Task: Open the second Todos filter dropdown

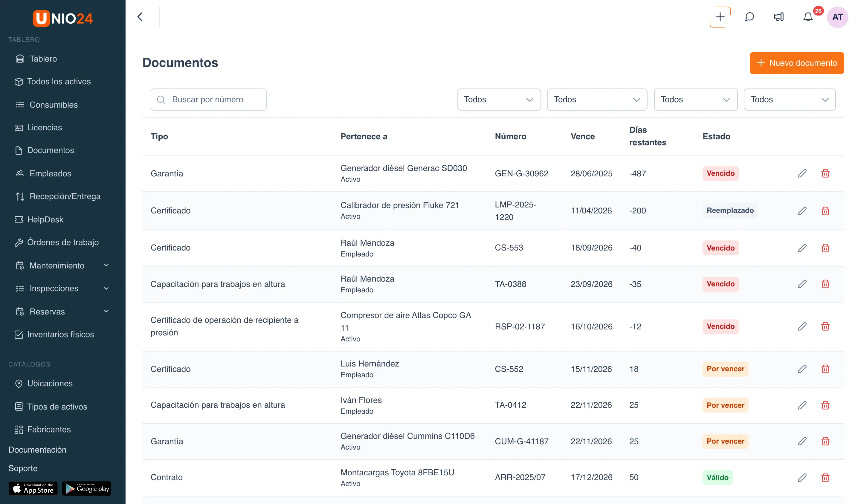Action: [x=597, y=100]
